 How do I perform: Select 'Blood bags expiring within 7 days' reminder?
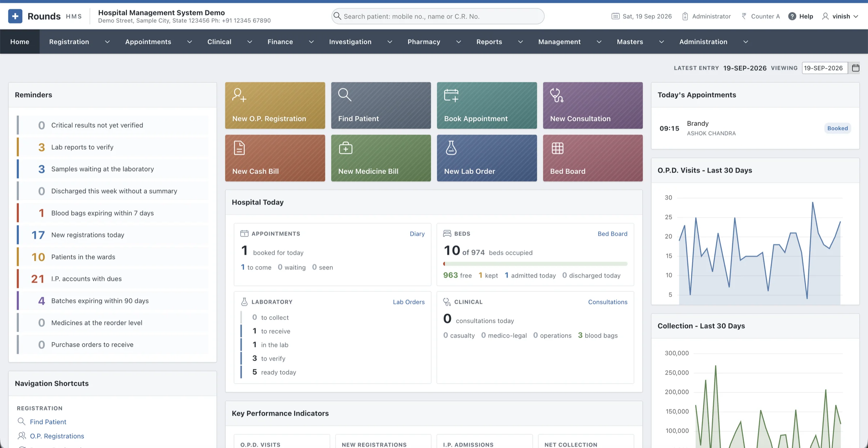[x=112, y=213]
